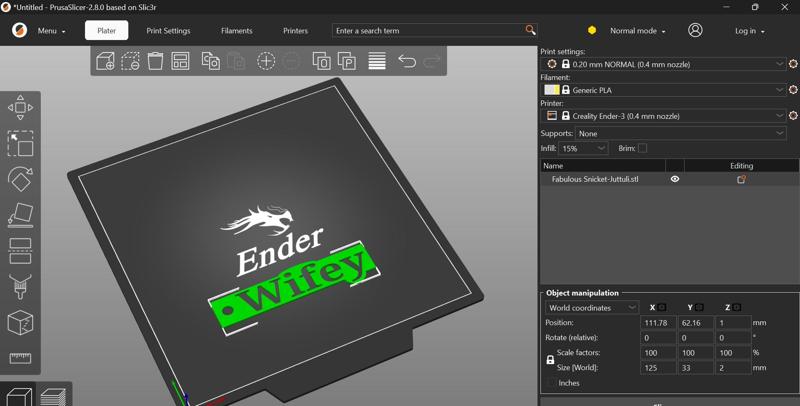Screen dimensions: 800x406
Task: Click the Scale factors X field
Action: tap(658, 352)
